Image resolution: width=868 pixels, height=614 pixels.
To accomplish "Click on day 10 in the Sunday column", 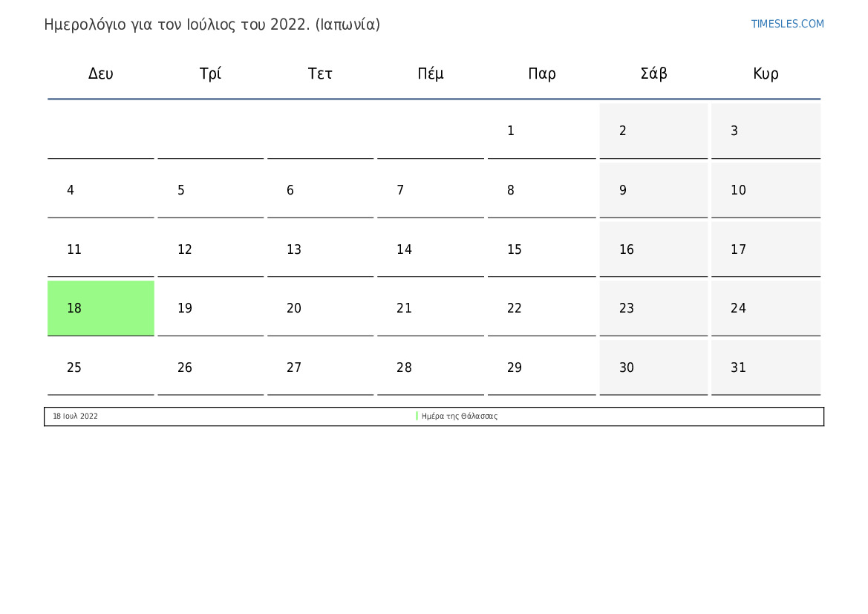I will [x=766, y=191].
